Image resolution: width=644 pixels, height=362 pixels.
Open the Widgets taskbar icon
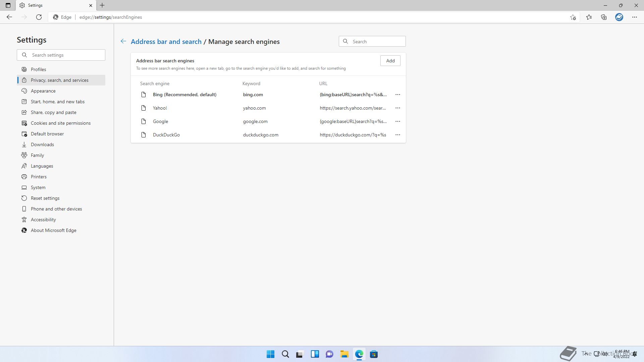click(315, 354)
